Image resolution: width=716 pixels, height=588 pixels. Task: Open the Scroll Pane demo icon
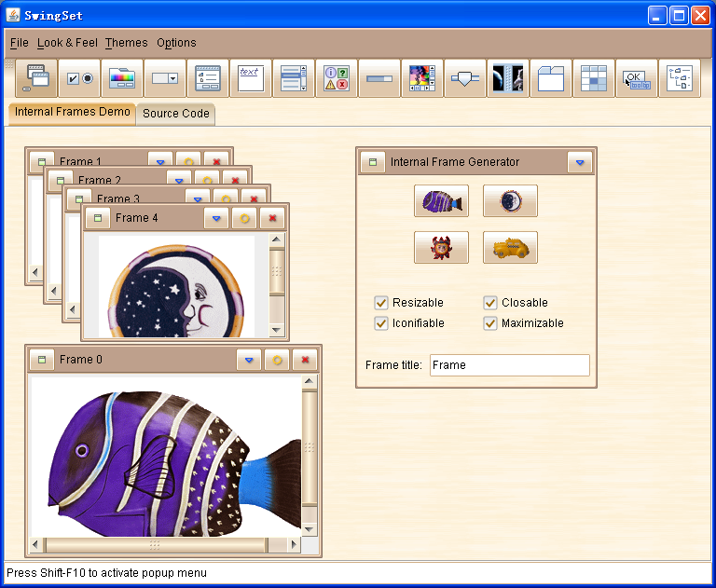click(x=423, y=78)
